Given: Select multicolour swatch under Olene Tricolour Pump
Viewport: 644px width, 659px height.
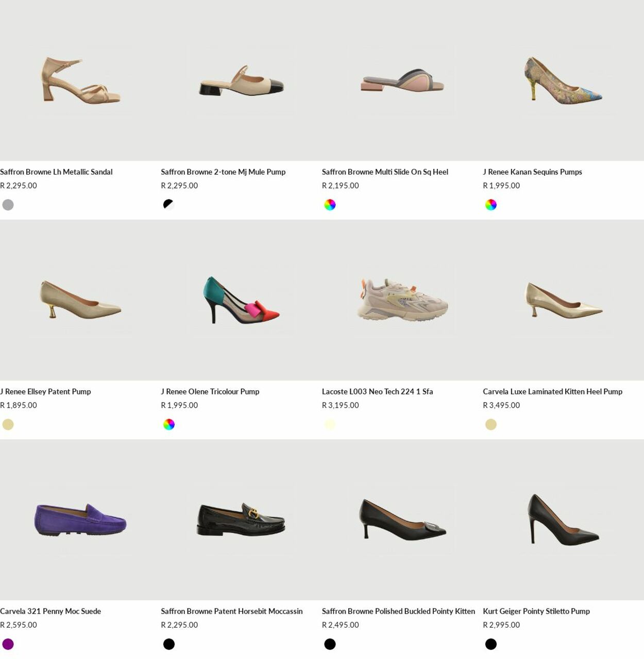Looking at the screenshot, I should 169,425.
